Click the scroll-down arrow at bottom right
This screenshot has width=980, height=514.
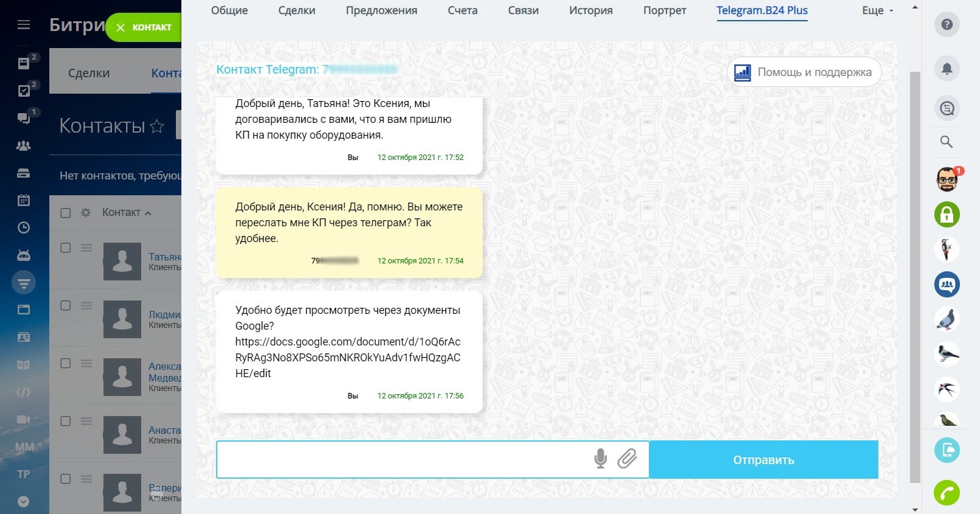pyautogui.click(x=915, y=509)
